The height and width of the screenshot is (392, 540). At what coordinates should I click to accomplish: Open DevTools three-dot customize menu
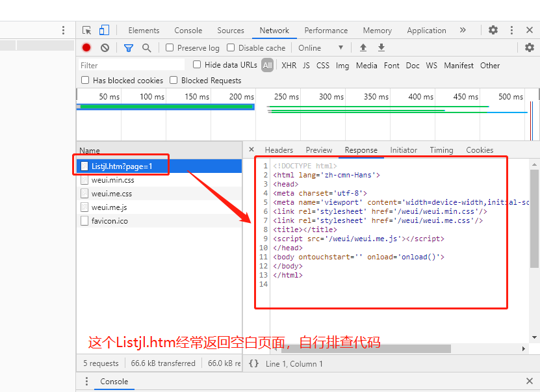coord(511,31)
